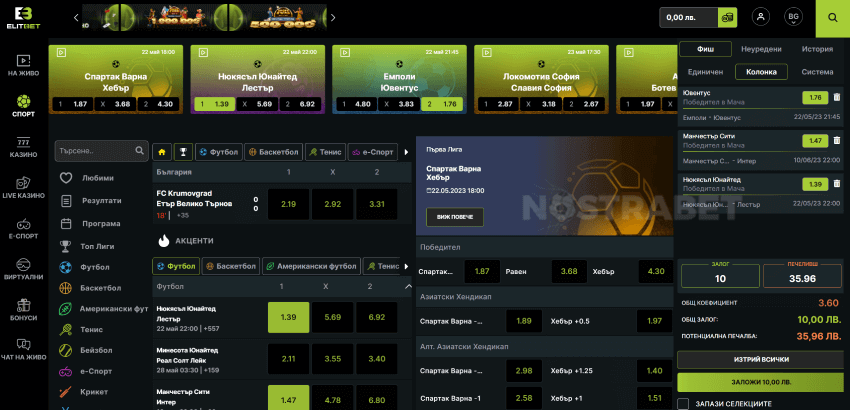850x410 pixels.
Task: Open LIVE КАЗИНО in the sidebar
Action: click(x=23, y=188)
